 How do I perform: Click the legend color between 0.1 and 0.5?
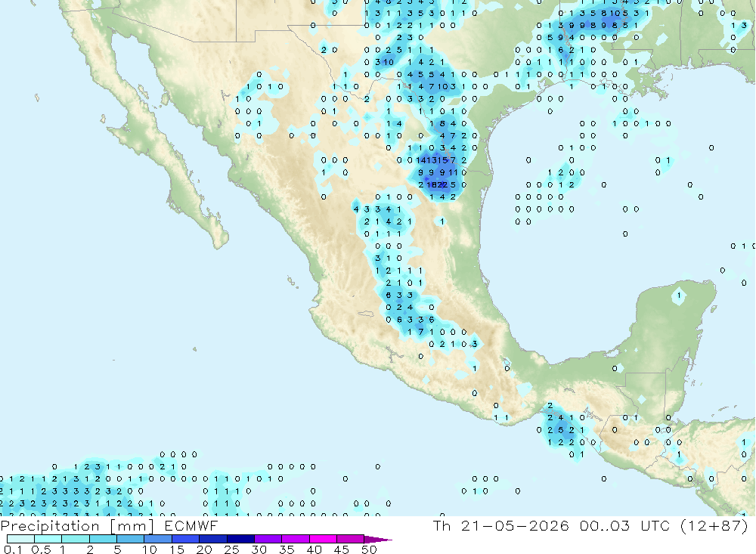(x=20, y=539)
